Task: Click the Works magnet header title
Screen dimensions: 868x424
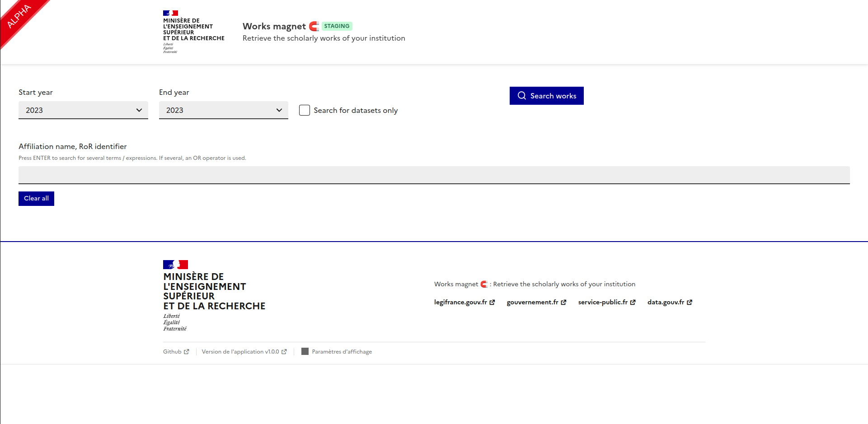Action: pos(274,26)
